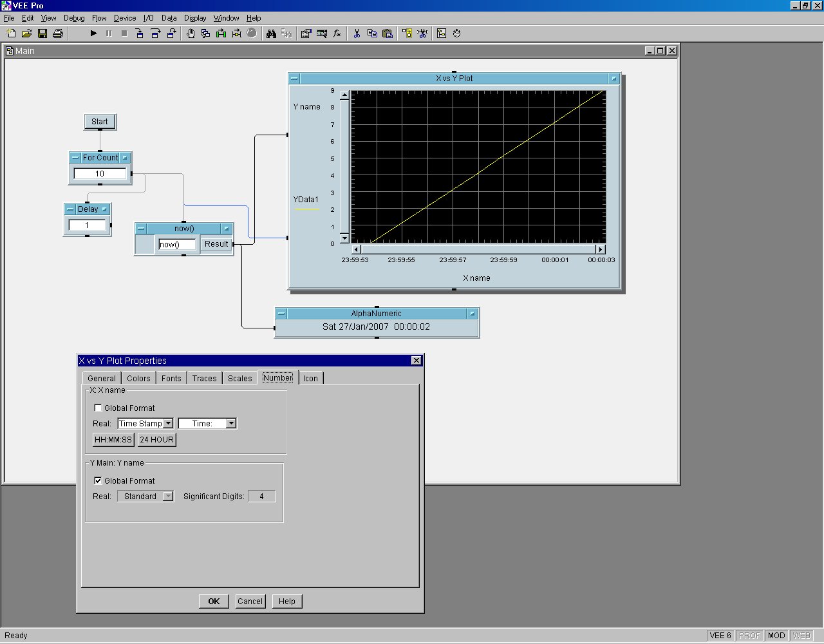This screenshot has height=644, width=824.
Task: Switch to the Scales tab
Action: click(239, 378)
